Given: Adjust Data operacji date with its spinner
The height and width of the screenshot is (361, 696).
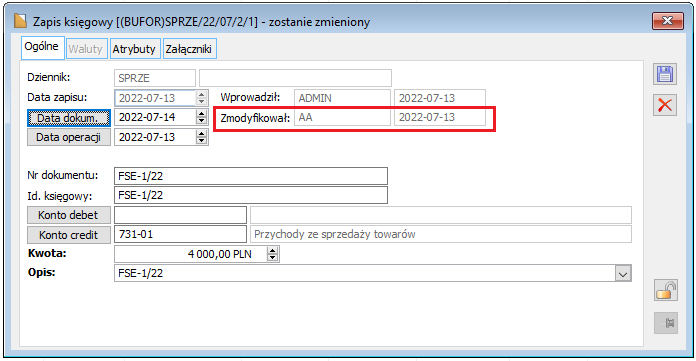Looking at the screenshot, I should coord(202,137).
